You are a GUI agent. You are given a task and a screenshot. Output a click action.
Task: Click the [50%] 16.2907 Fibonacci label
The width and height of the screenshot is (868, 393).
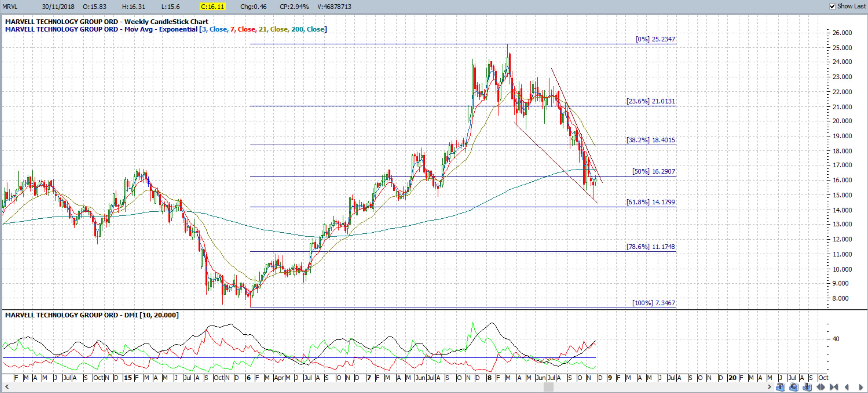654,171
